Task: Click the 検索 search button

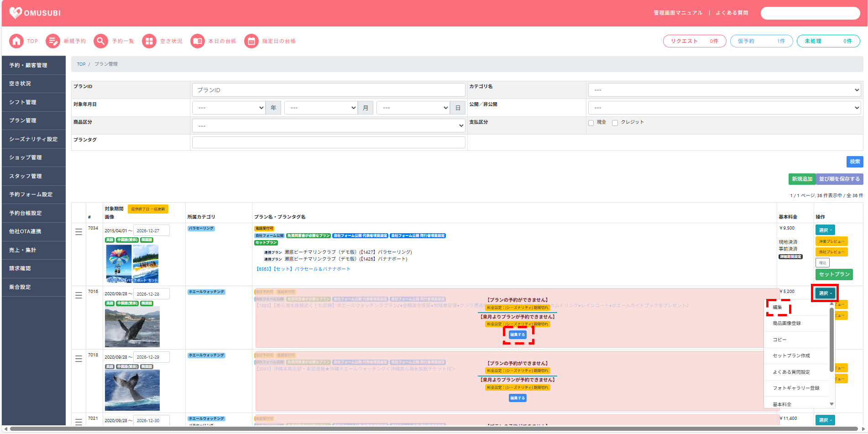Action: (x=854, y=162)
